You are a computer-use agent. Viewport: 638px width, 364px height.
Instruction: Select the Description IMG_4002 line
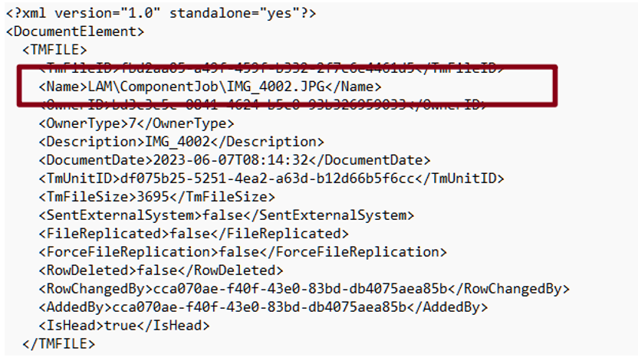(181, 142)
